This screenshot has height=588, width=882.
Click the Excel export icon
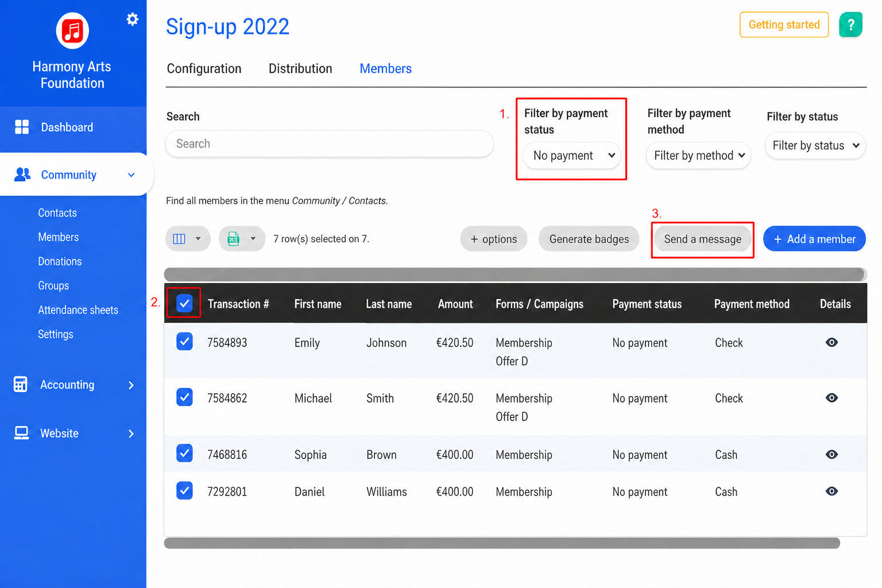pyautogui.click(x=233, y=239)
